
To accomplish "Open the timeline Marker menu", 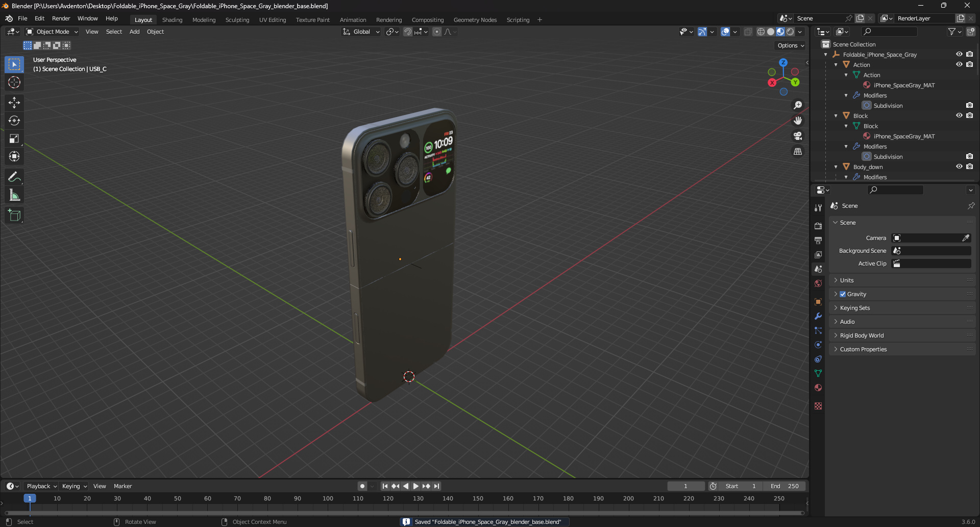I will [122, 486].
